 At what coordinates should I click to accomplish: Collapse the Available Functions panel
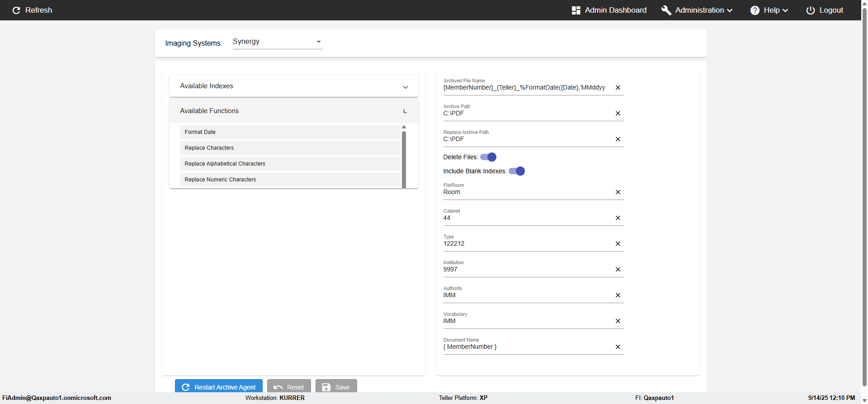coord(405,111)
